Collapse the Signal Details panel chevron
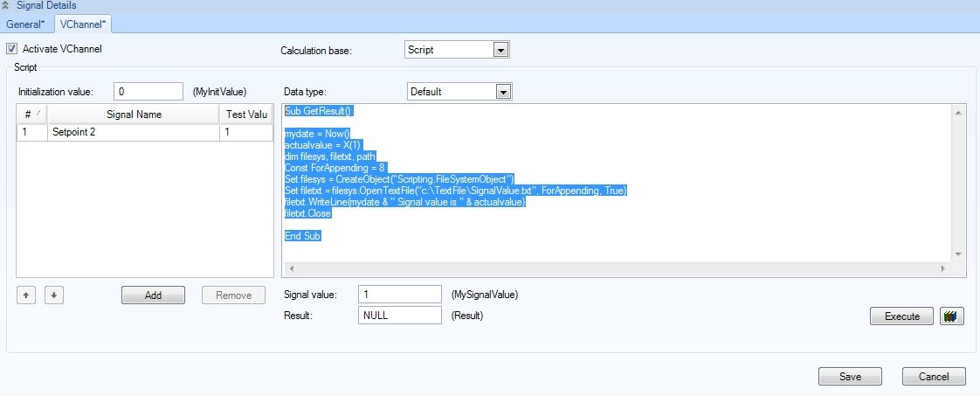The image size is (980, 396). (x=8, y=6)
